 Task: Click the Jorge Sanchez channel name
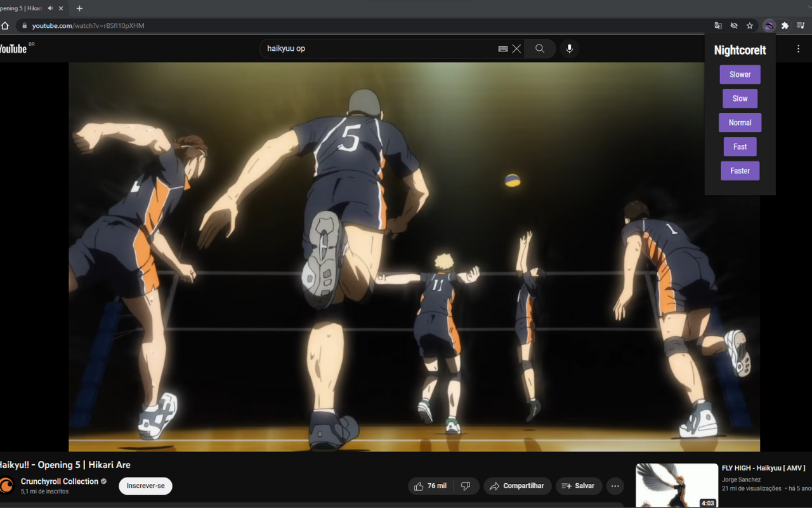pyautogui.click(x=741, y=479)
